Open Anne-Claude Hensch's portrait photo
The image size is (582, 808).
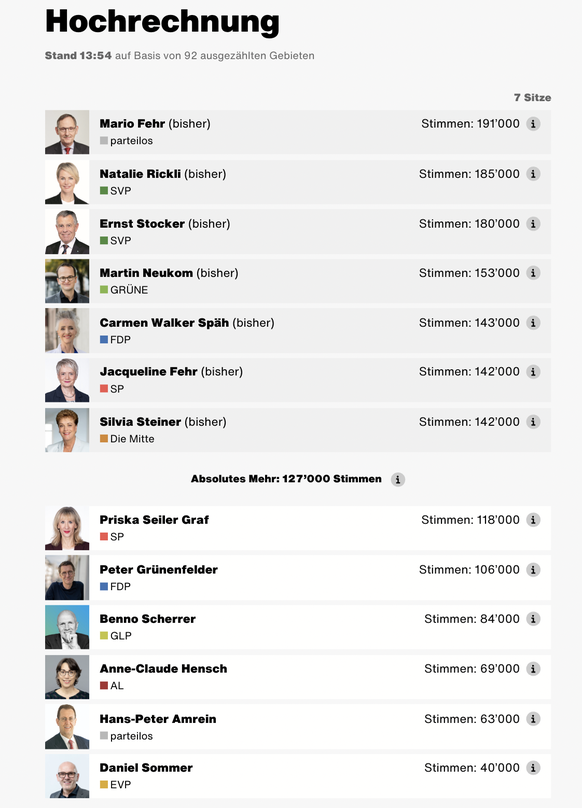click(67, 677)
